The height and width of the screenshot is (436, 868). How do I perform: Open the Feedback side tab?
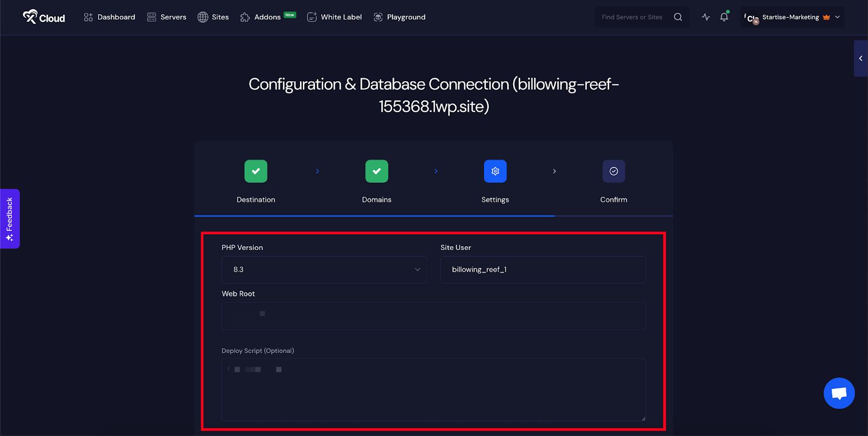pos(10,219)
